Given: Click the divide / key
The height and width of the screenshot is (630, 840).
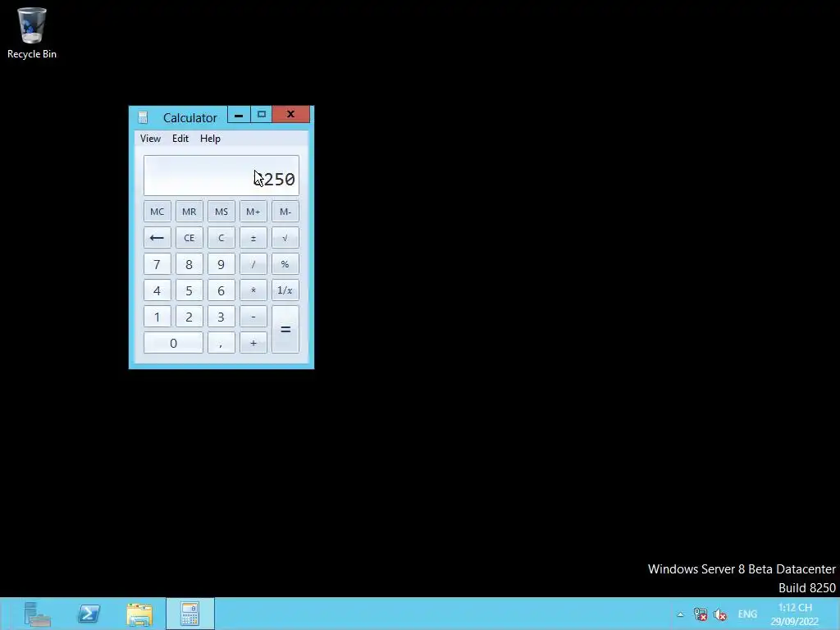Looking at the screenshot, I should 253,264.
